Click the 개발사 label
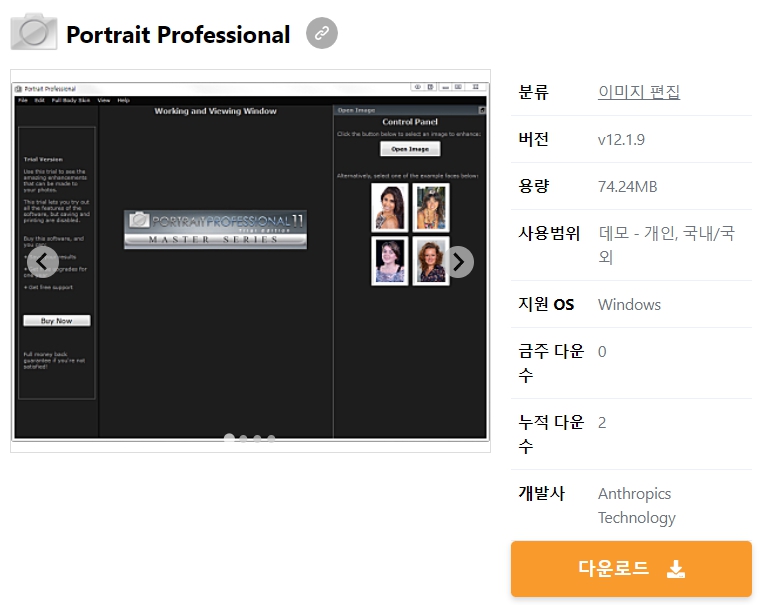 pos(542,493)
